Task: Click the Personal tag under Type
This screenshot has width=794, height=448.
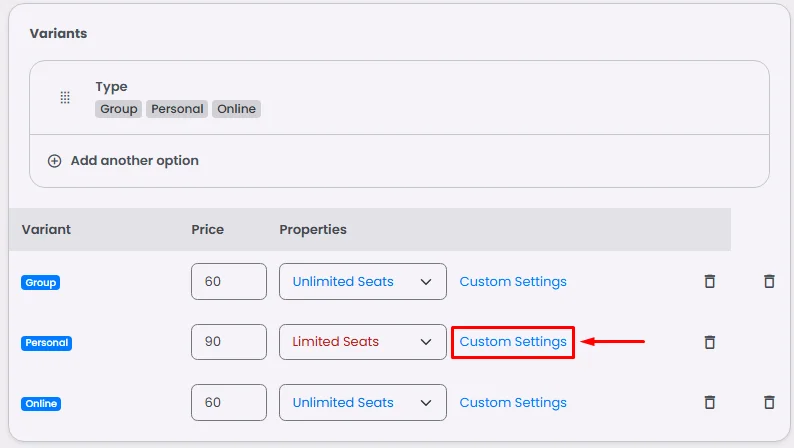Action: pos(177,109)
